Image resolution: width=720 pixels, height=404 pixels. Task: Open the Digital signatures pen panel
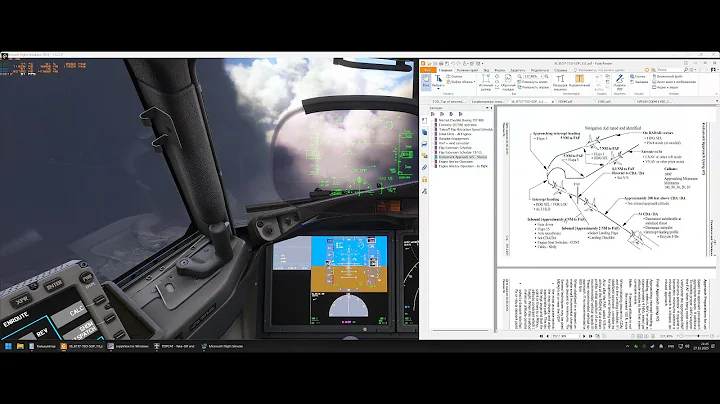click(x=424, y=191)
